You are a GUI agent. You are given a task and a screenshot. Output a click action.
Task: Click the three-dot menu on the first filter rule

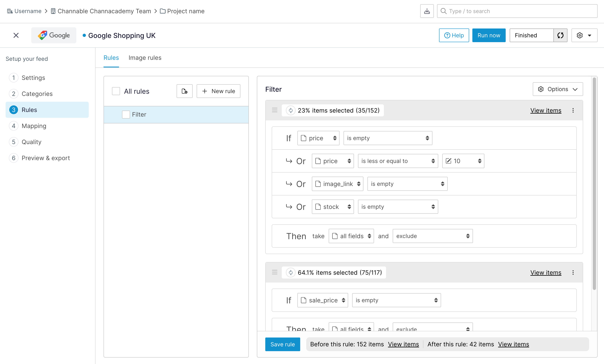point(573,110)
